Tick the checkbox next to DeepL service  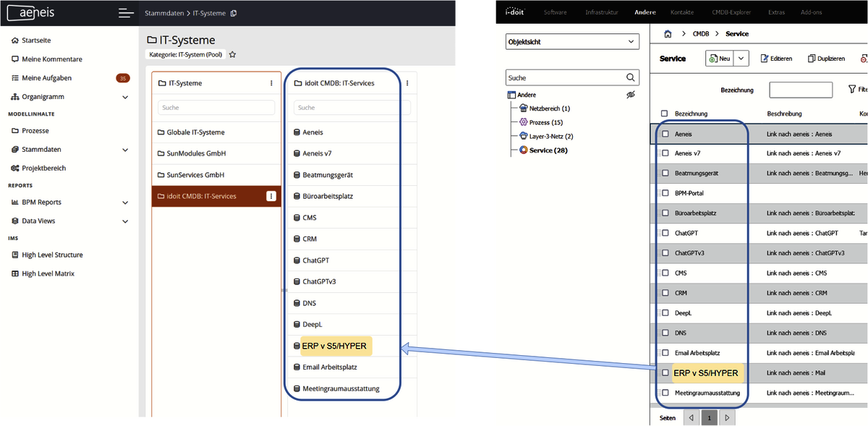tap(665, 313)
